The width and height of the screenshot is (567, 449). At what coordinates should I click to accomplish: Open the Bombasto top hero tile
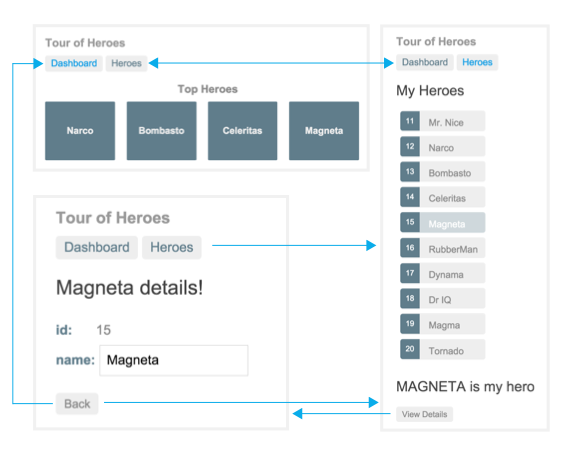click(161, 131)
